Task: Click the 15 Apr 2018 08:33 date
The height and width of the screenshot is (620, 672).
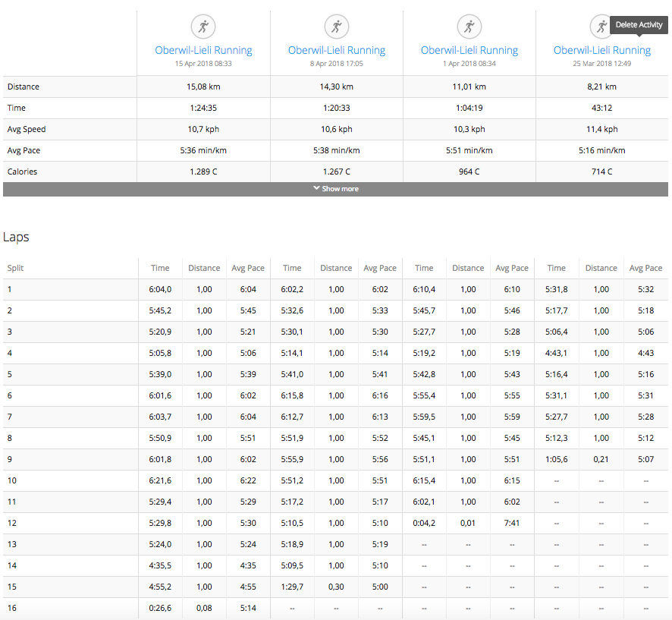Action: click(x=203, y=64)
